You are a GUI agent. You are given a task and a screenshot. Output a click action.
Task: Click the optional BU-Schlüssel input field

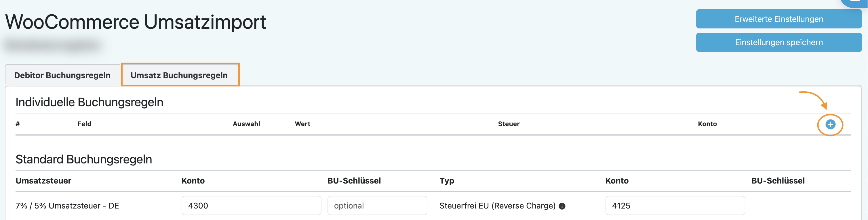377,206
